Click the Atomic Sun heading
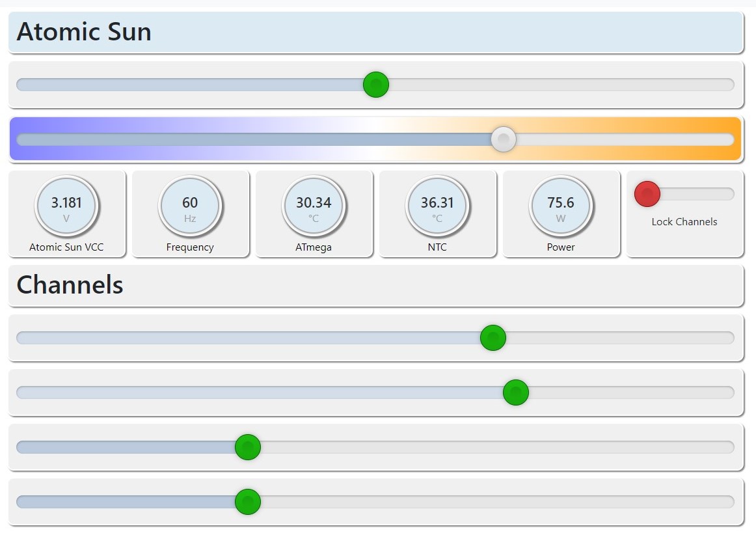756x537 pixels. pos(84,32)
